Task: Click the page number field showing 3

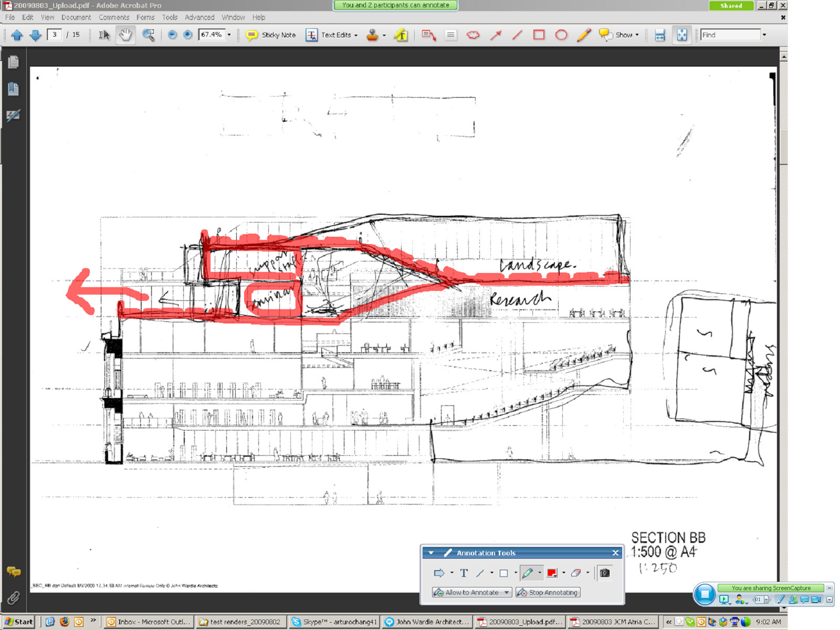Action: coord(54,35)
